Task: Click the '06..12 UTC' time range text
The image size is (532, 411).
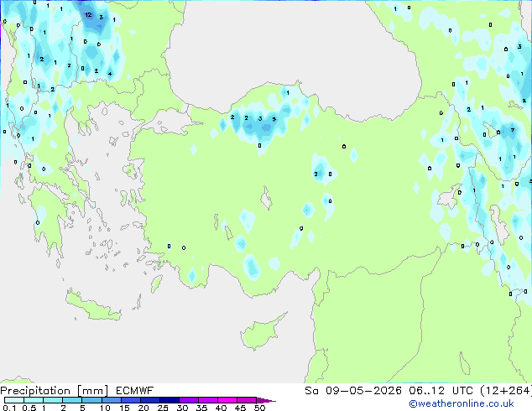Action: [x=441, y=391]
